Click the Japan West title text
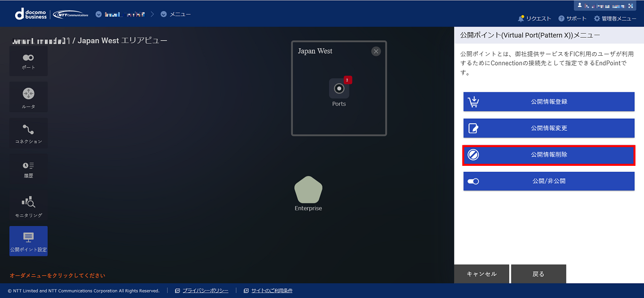Screen dimensions: 644x298 [x=315, y=51]
